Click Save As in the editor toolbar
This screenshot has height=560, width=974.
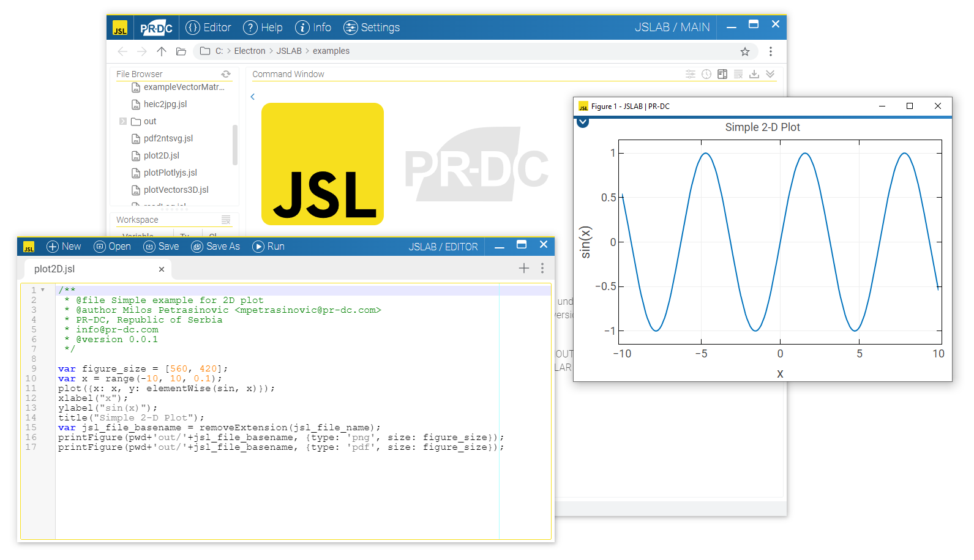click(215, 247)
